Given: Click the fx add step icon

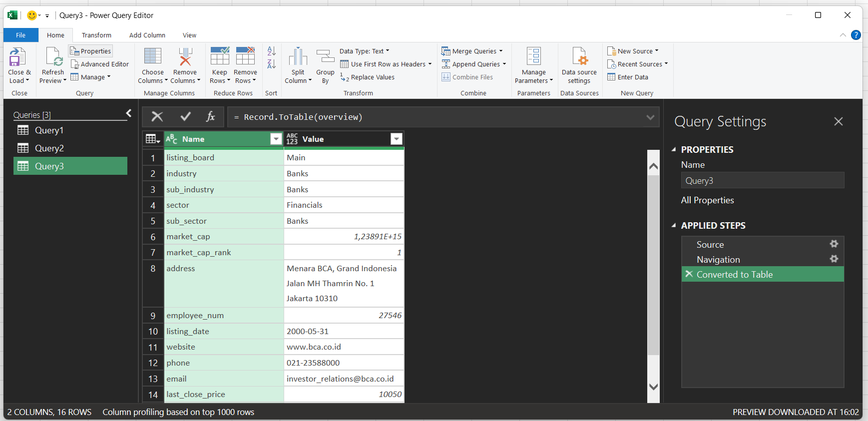Looking at the screenshot, I should (x=211, y=117).
